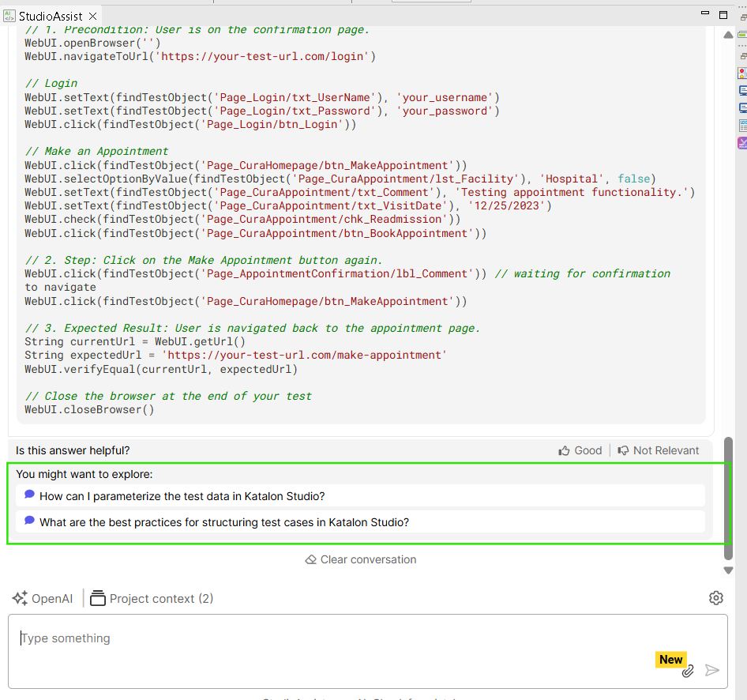This screenshot has width=747, height=700.
Task: Click the '12/25/2023' date string
Action: (506, 206)
